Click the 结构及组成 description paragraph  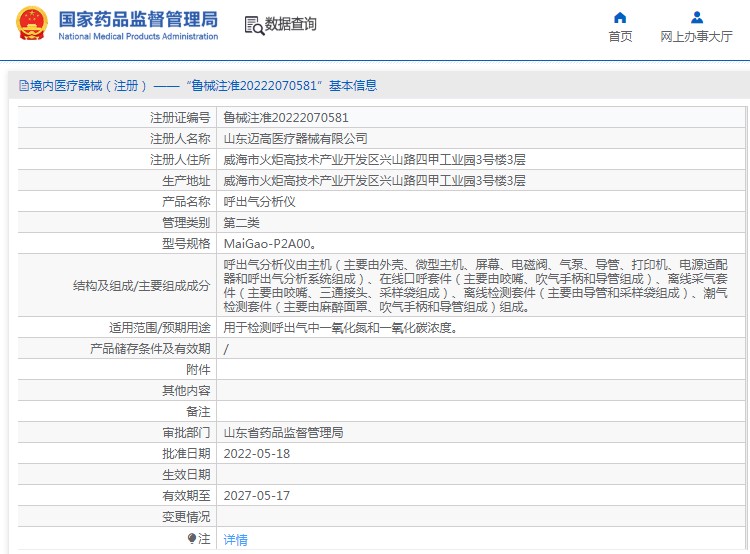(475, 286)
